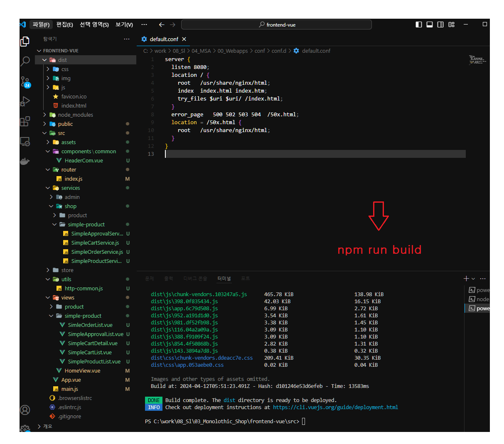This screenshot has width=504, height=444.
Task: Expand the node_modules folder
Action: tap(86, 115)
